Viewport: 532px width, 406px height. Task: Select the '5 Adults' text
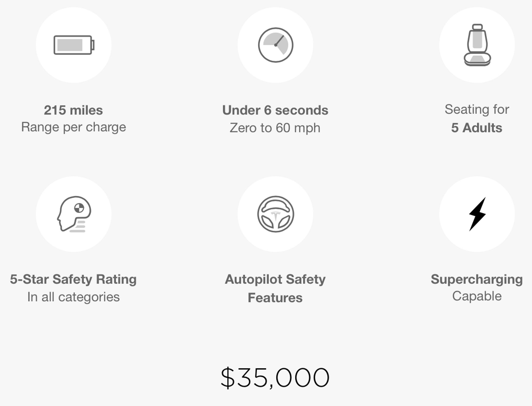pyautogui.click(x=477, y=128)
